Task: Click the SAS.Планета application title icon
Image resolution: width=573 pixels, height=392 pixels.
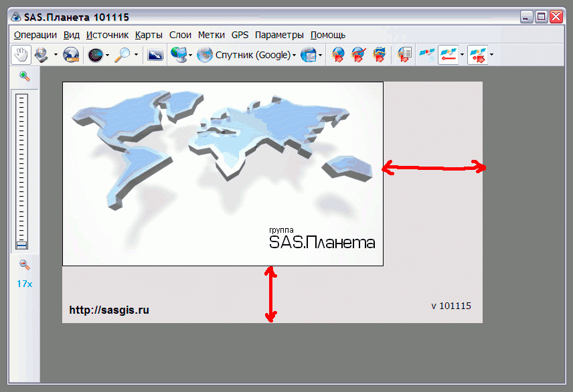Action: click(15, 17)
